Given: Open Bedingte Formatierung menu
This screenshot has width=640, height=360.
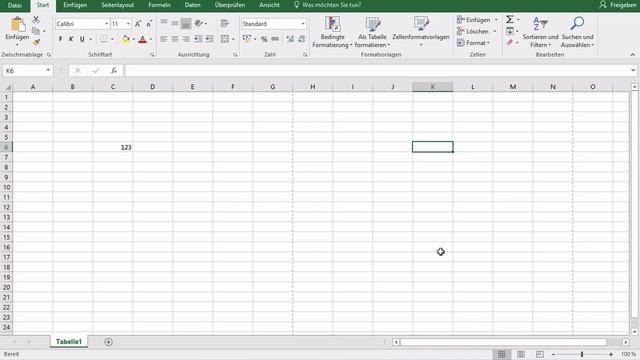Looking at the screenshot, I should pos(332,32).
